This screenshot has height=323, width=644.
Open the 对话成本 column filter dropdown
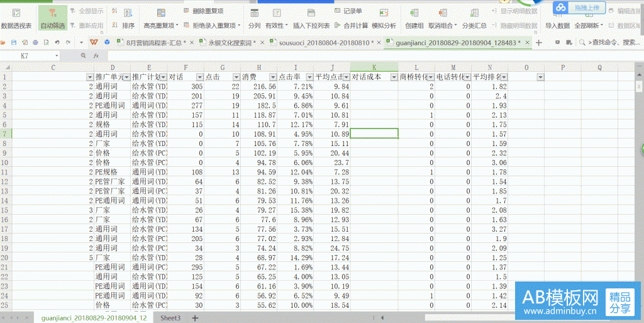[394, 77]
